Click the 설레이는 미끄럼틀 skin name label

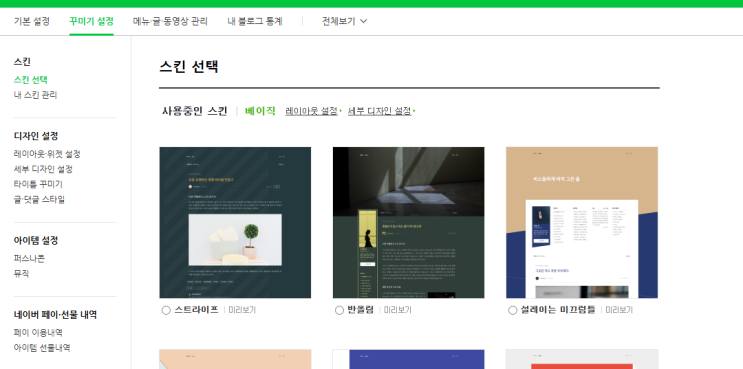(558, 310)
